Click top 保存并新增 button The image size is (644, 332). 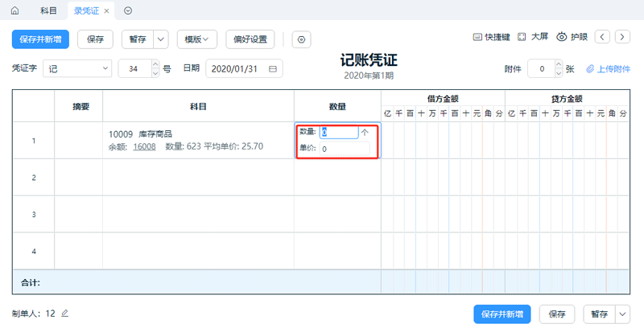[40, 39]
